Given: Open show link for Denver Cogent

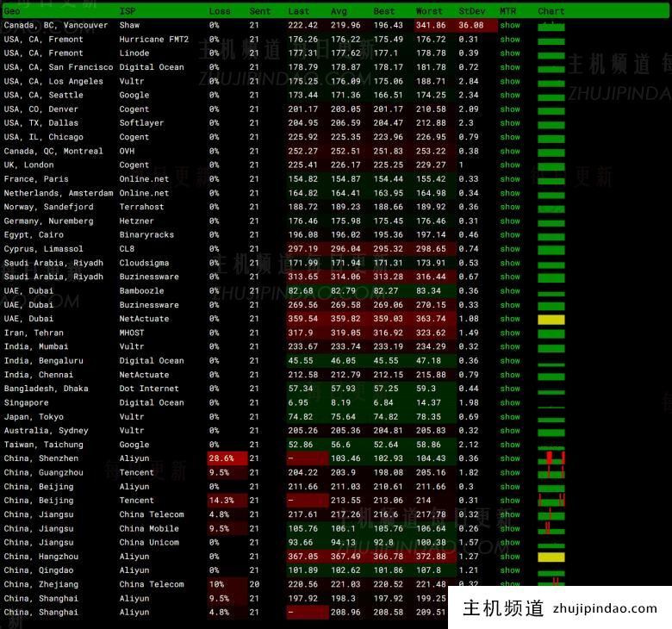Looking at the screenshot, I should point(509,109).
